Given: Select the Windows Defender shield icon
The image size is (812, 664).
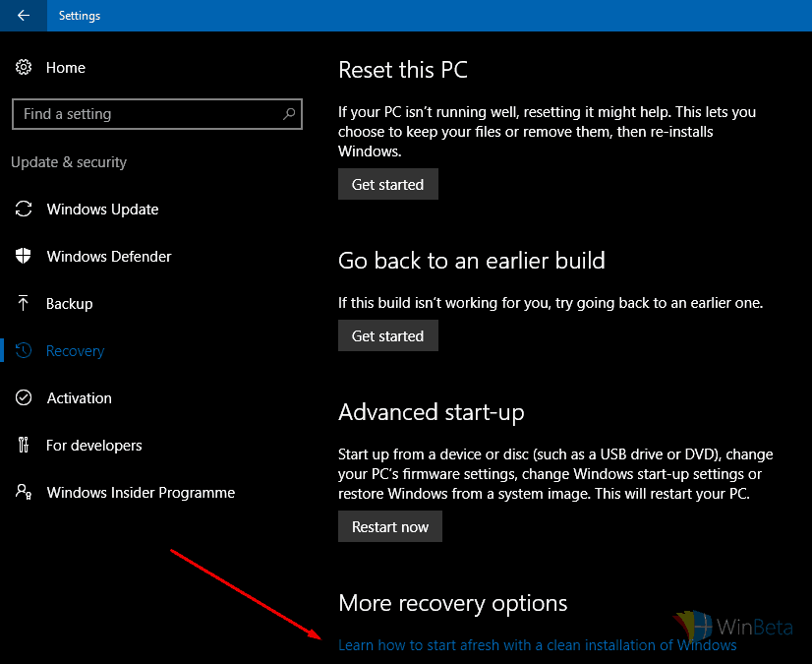Looking at the screenshot, I should (24, 256).
